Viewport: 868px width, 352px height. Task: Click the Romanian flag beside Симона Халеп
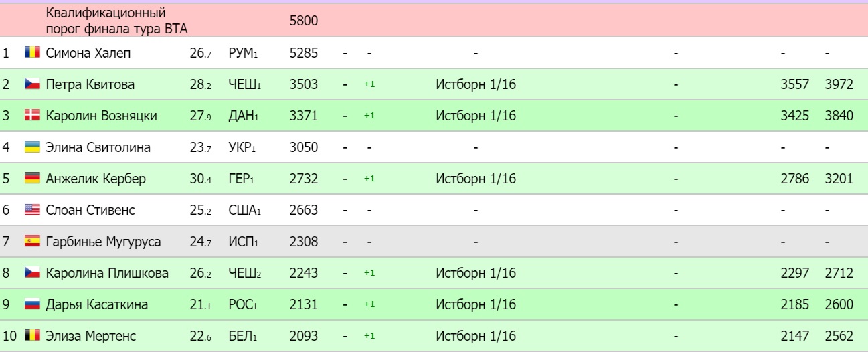click(x=32, y=53)
